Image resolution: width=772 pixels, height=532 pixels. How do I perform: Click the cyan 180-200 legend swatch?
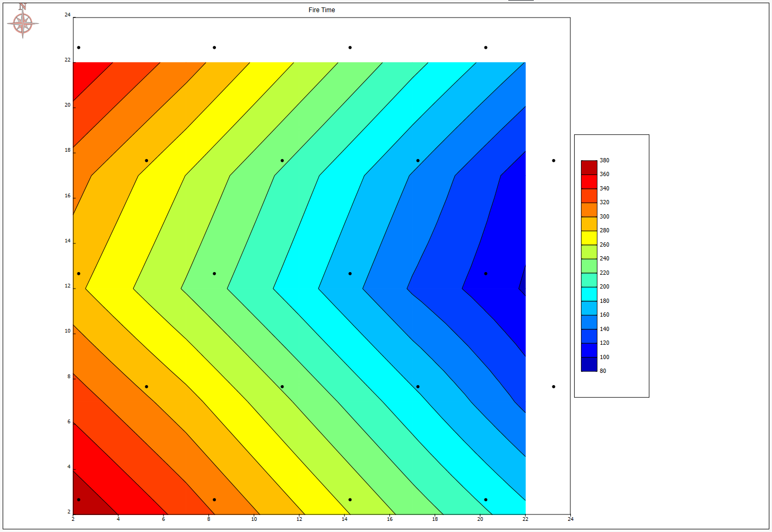[589, 294]
